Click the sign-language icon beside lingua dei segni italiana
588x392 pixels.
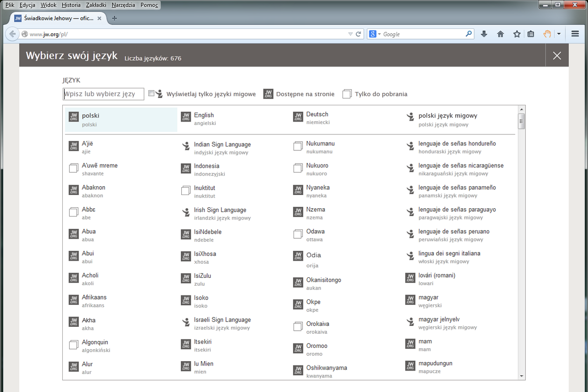click(x=411, y=256)
